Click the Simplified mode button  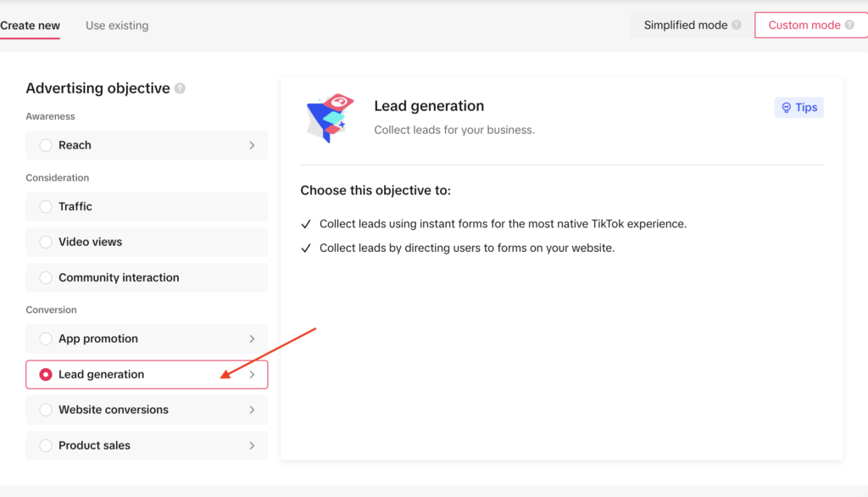[685, 25]
